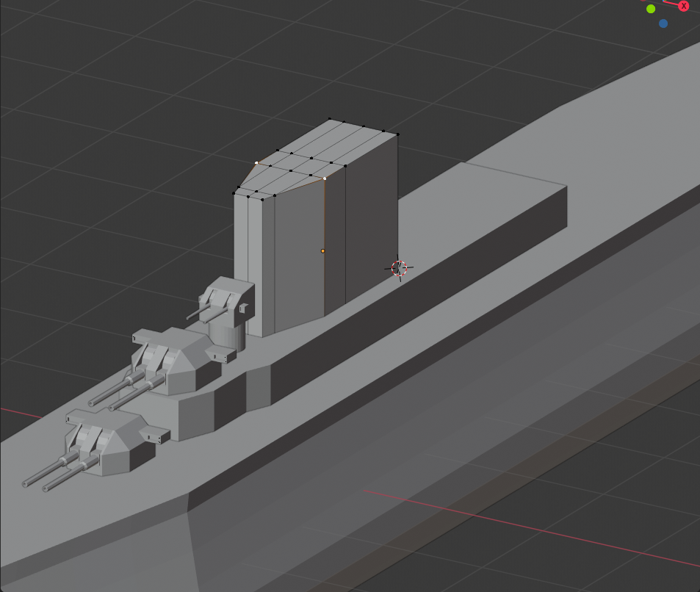
Task: Click the red X axis gizmo handle
Action: [684, 6]
